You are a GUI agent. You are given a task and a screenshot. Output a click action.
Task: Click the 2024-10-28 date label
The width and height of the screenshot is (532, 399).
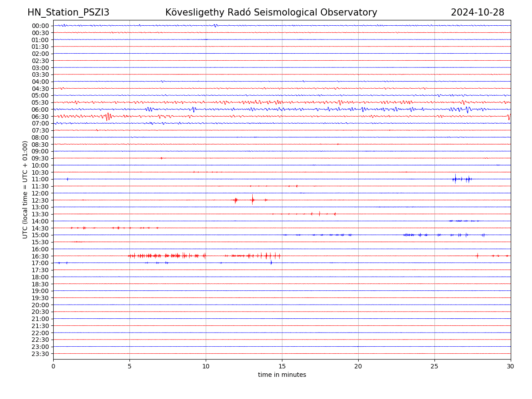tap(477, 12)
